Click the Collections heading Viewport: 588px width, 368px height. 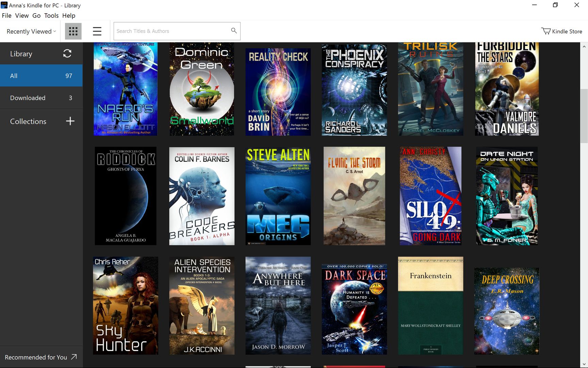tap(28, 121)
